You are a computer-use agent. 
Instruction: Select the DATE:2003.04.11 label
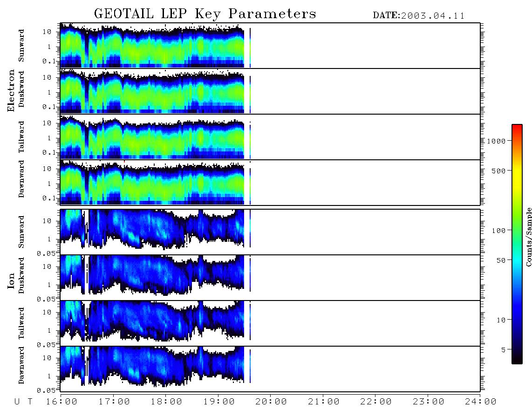[419, 16]
